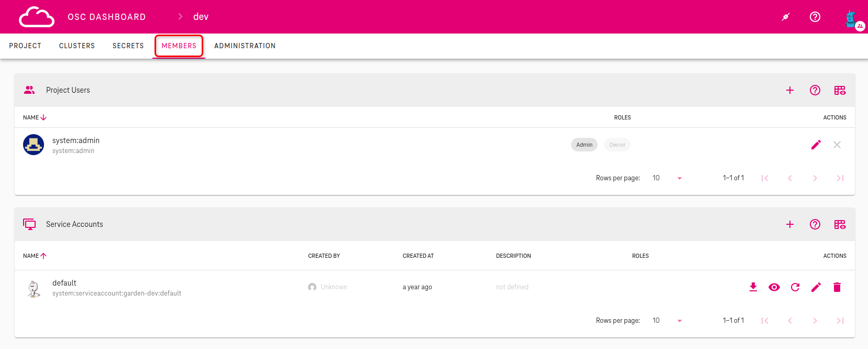Go to next page of Service Accounts
This screenshot has height=349, width=868.
[815, 321]
